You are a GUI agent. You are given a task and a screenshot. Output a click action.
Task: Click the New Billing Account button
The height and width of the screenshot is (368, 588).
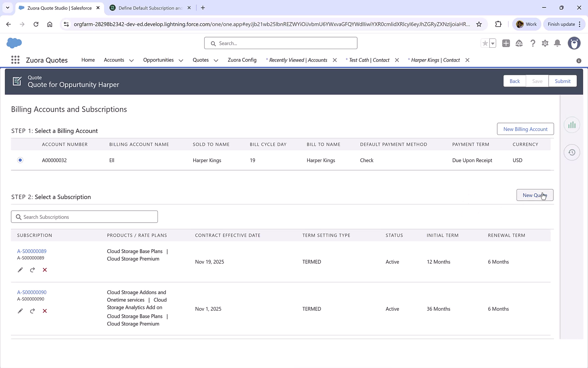click(x=525, y=129)
